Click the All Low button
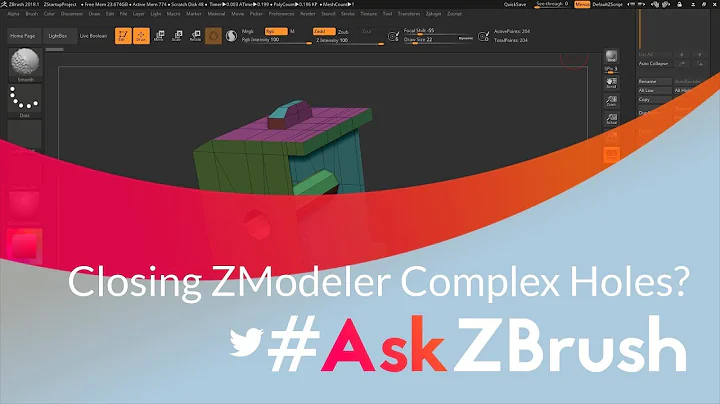This screenshot has height=404, width=720. click(654, 90)
